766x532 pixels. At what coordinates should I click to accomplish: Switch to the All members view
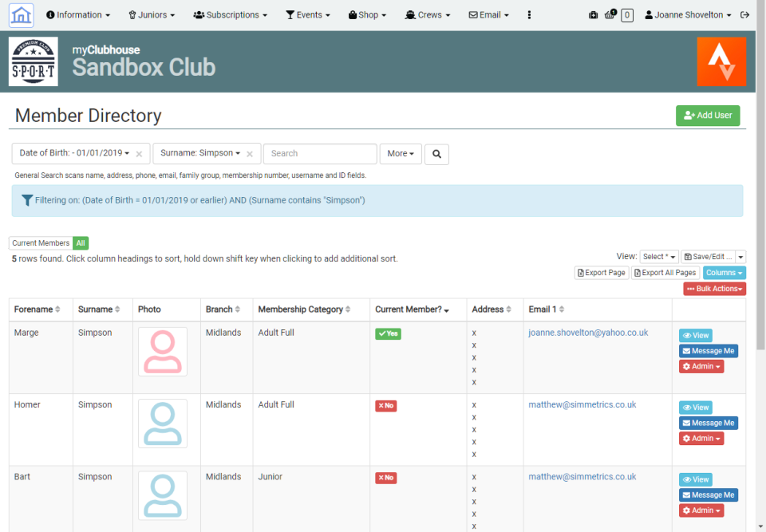[x=79, y=242]
